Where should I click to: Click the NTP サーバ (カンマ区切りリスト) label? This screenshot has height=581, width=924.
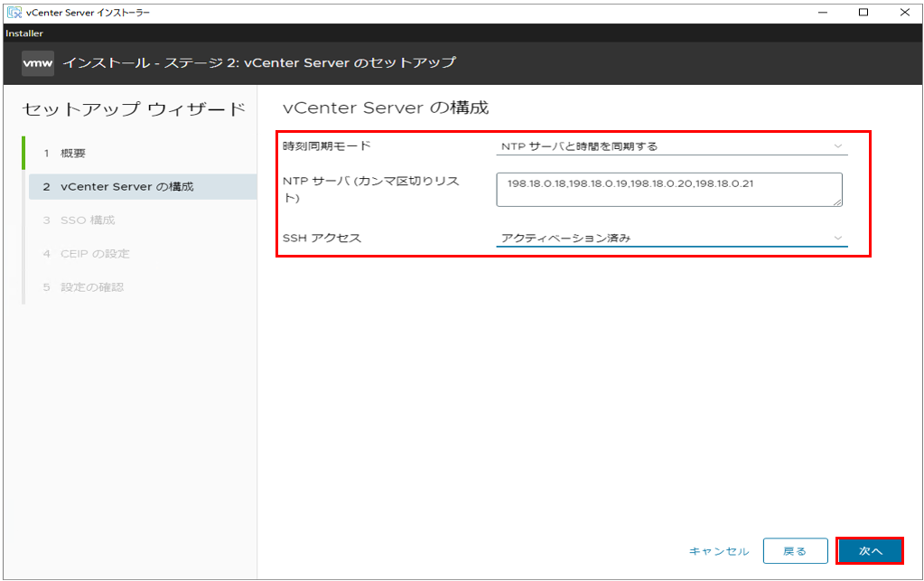coord(370,189)
